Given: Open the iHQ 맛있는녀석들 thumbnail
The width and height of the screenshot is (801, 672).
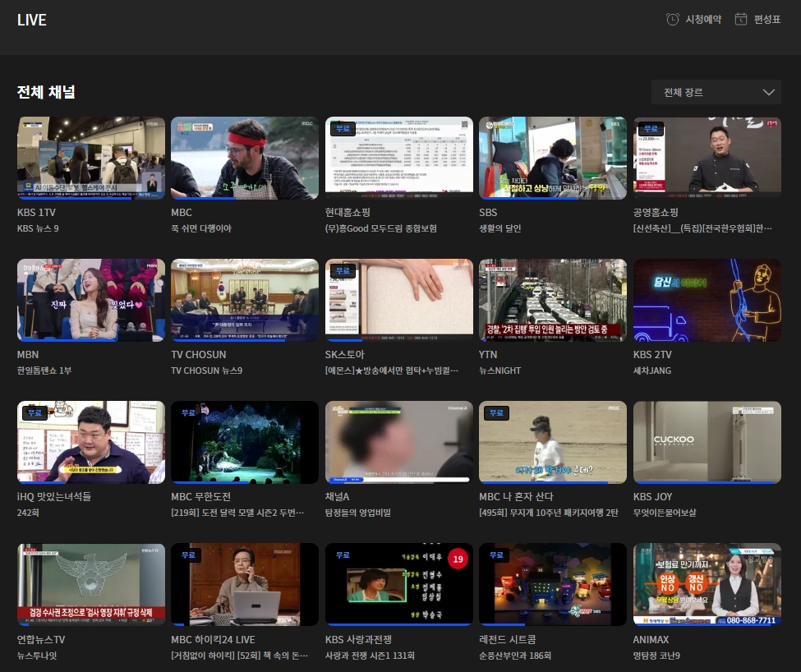Looking at the screenshot, I should [x=91, y=442].
